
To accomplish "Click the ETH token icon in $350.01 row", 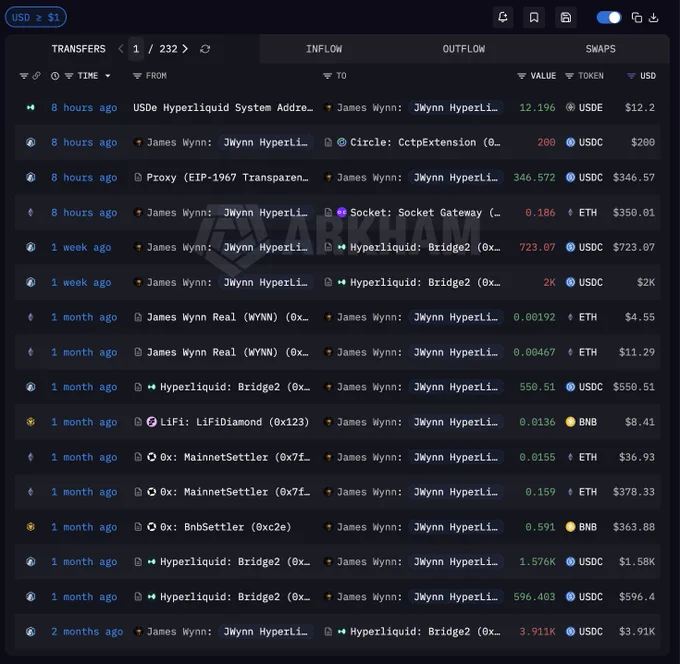I will pos(570,212).
